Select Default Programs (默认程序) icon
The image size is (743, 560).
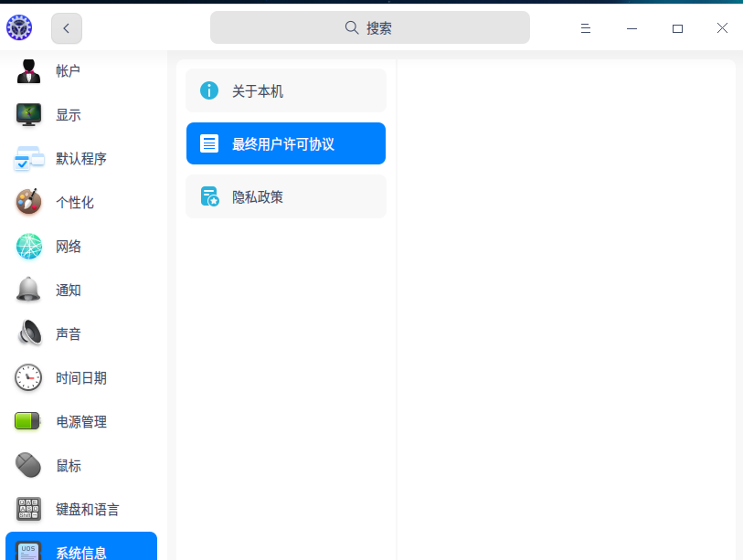click(x=28, y=159)
